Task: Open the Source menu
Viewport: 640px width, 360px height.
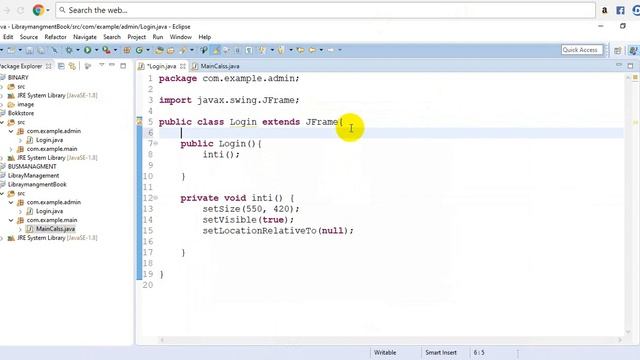Action: 29,37
